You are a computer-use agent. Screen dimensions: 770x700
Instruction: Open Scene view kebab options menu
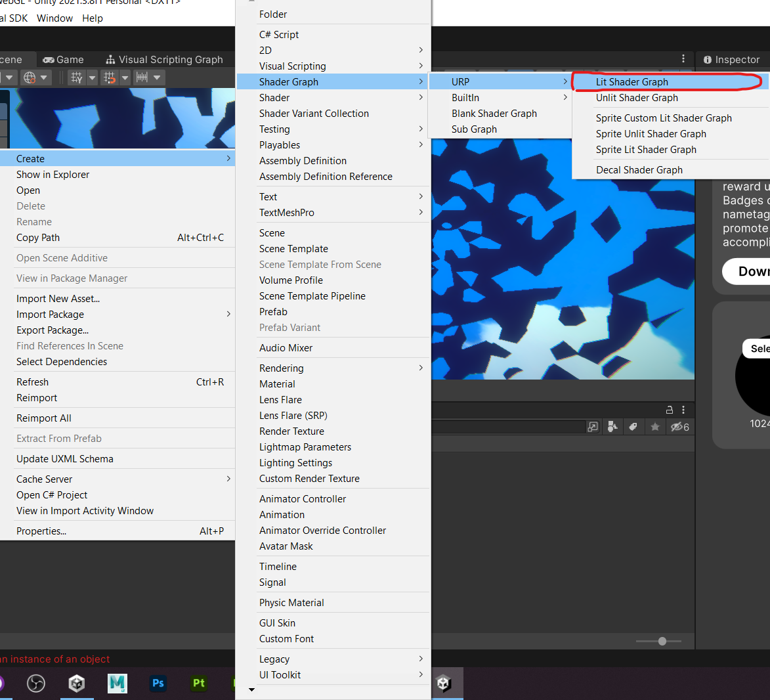click(683, 59)
